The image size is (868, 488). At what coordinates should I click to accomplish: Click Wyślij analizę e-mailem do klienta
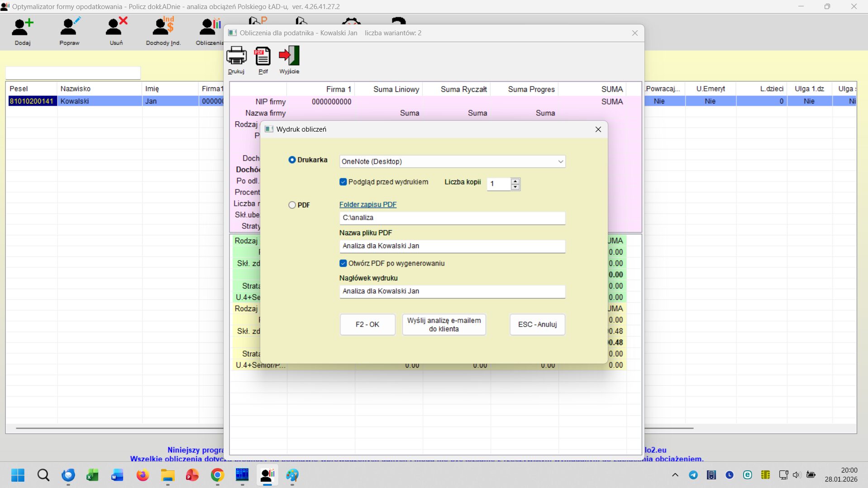click(x=444, y=325)
